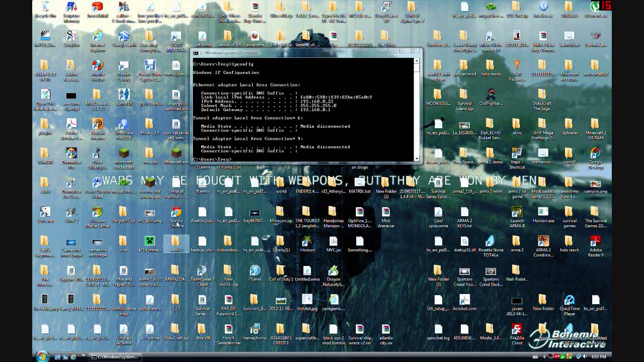Open the Scrivener desktop shortcut
Screen dimensions: 644x362
coord(45,215)
